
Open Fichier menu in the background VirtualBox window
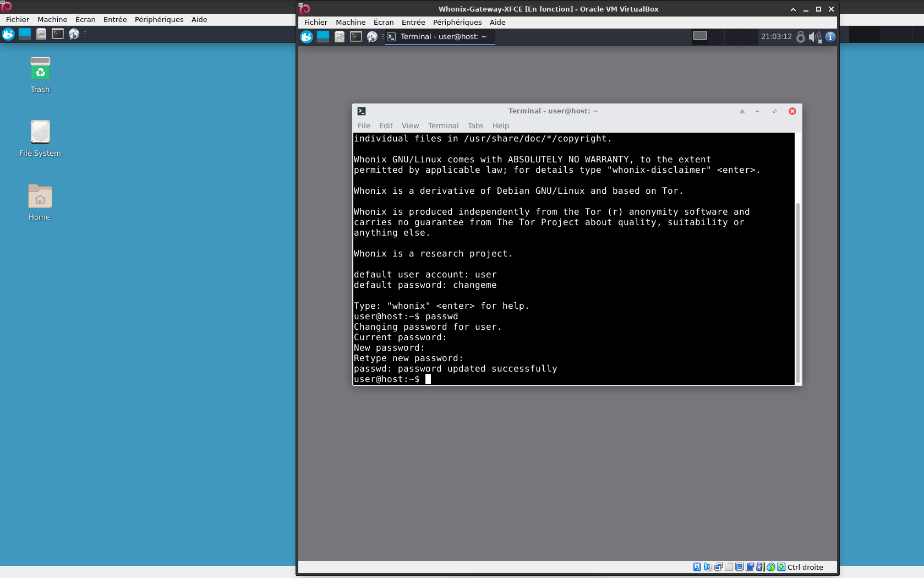click(x=18, y=19)
